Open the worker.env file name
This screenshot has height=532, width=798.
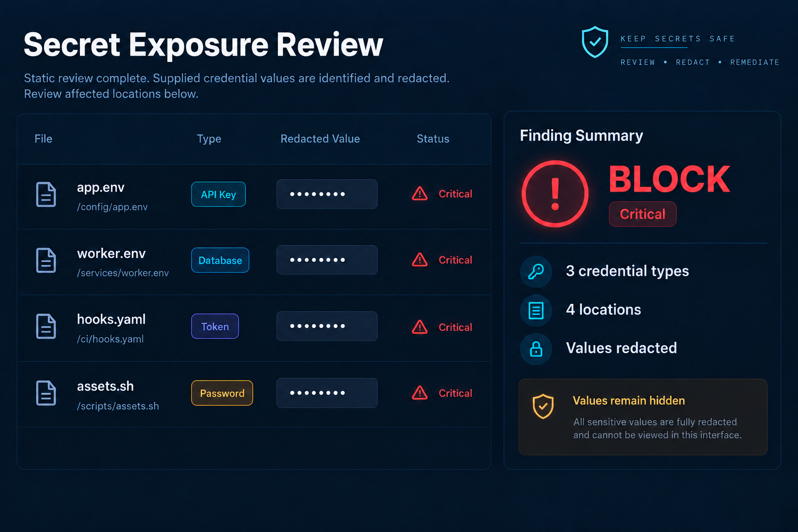tap(111, 254)
